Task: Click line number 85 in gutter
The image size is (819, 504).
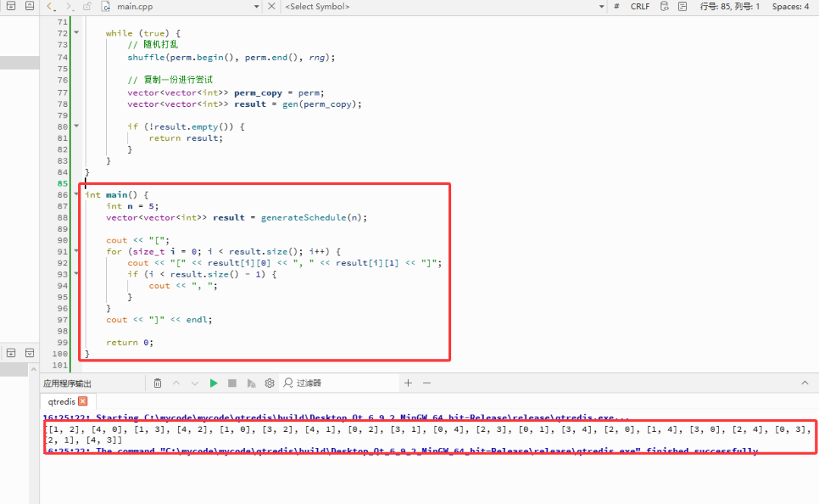Action: 63,183
